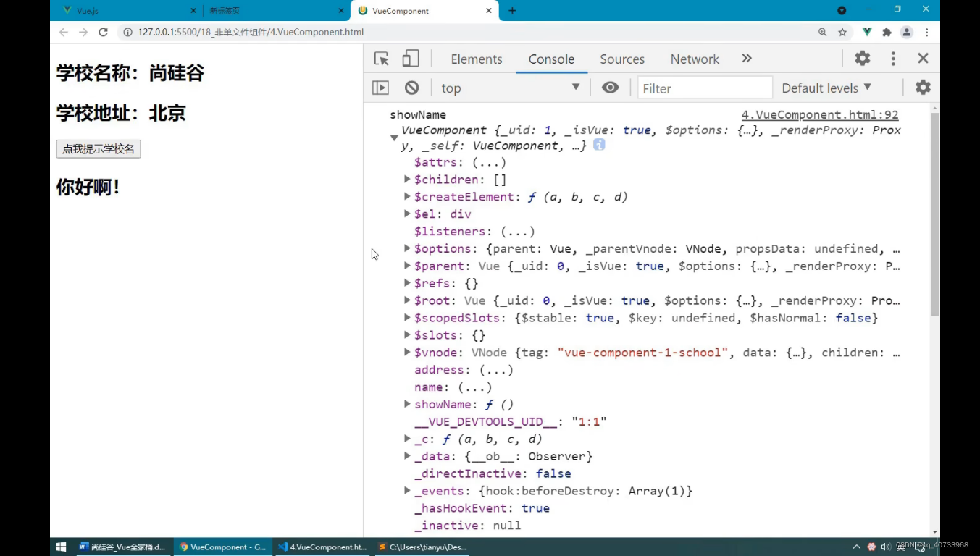Open the Network panel tab
Image resolution: width=980 pixels, height=556 pixels.
[x=695, y=59]
